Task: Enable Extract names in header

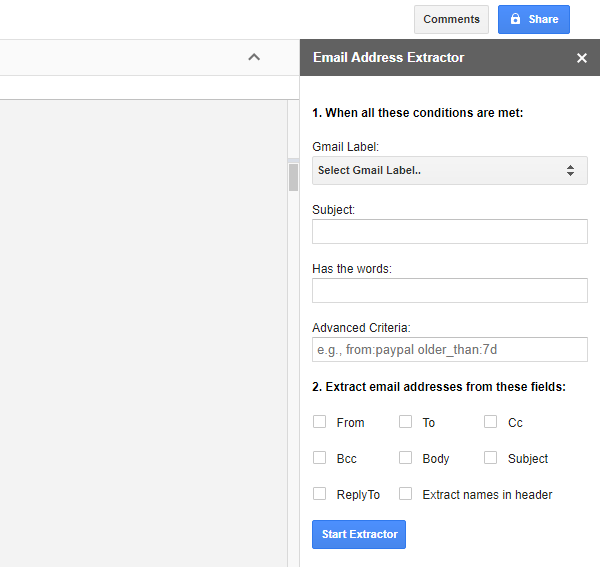Action: coord(406,494)
